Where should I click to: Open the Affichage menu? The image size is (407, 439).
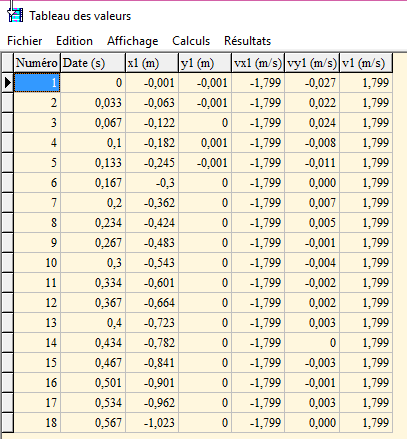(133, 41)
